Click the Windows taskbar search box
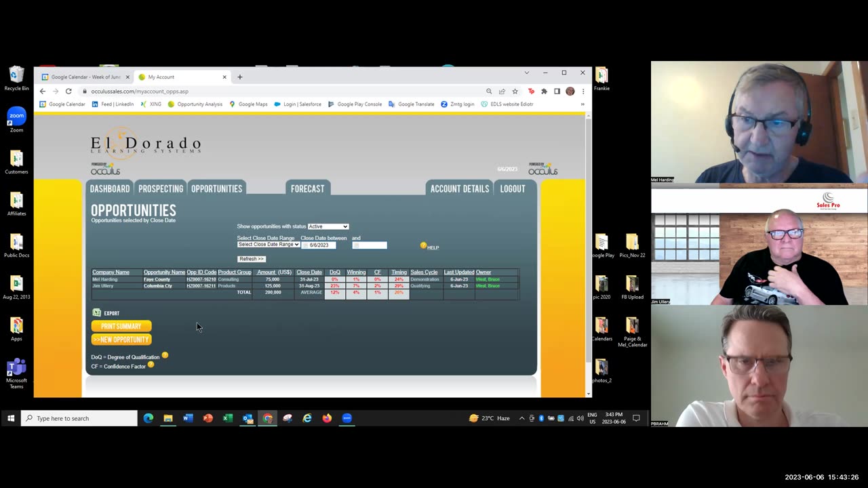 [x=79, y=418]
